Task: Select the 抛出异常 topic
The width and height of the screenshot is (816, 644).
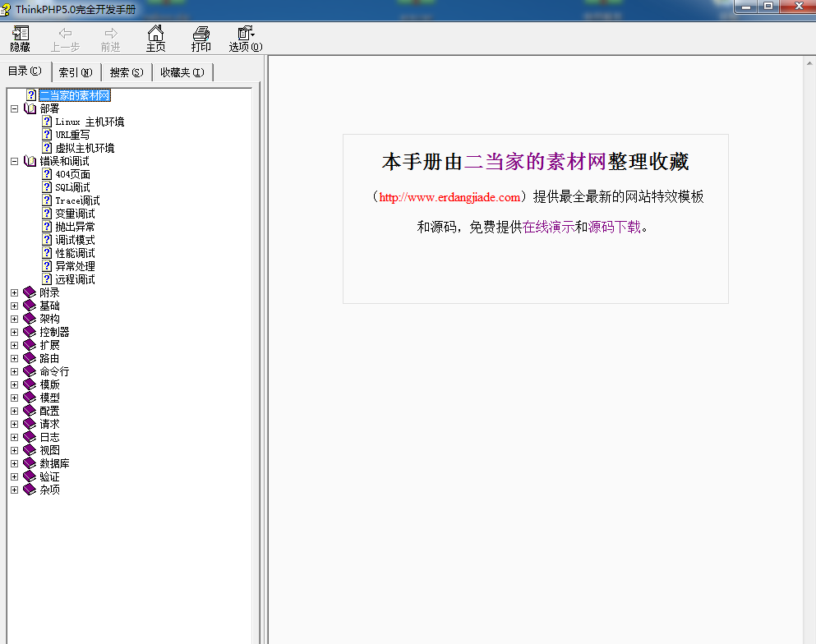Action: [75, 227]
